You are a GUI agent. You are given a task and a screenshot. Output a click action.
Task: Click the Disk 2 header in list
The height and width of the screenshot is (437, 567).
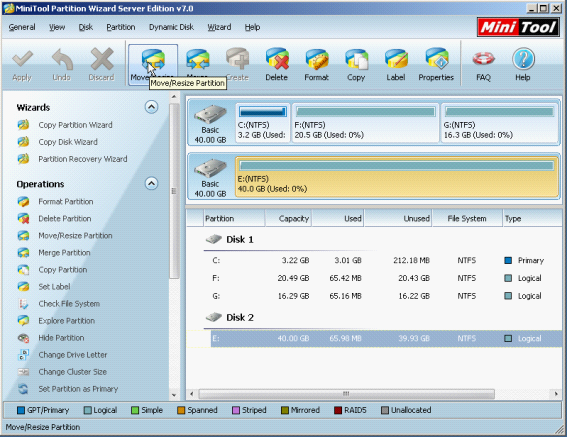tap(240, 318)
